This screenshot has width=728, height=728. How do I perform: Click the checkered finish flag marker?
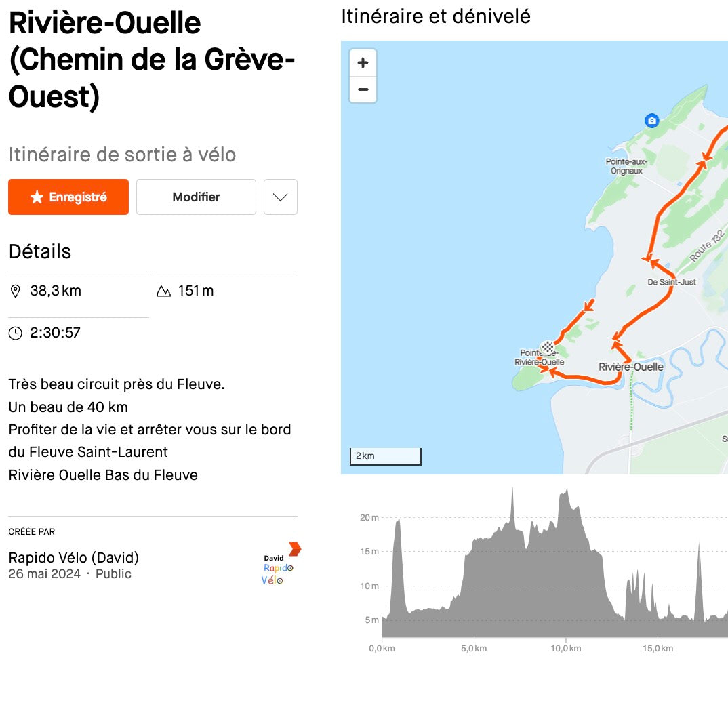coord(548,348)
